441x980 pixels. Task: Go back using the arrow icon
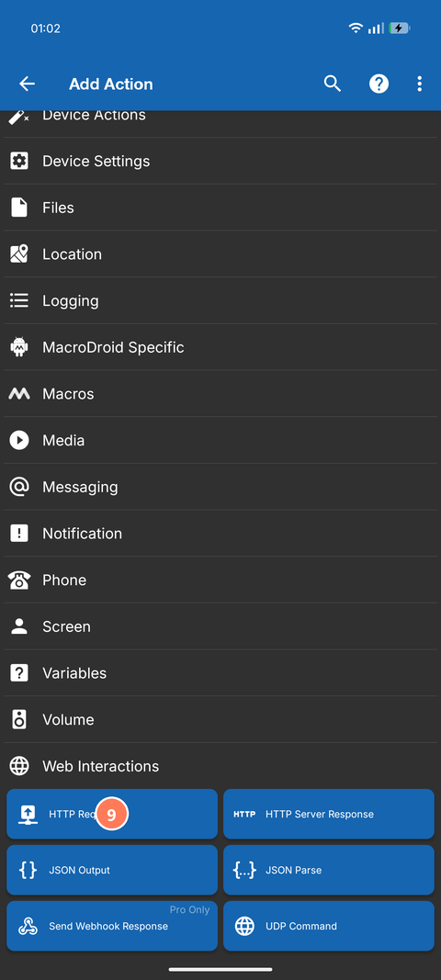click(x=27, y=84)
